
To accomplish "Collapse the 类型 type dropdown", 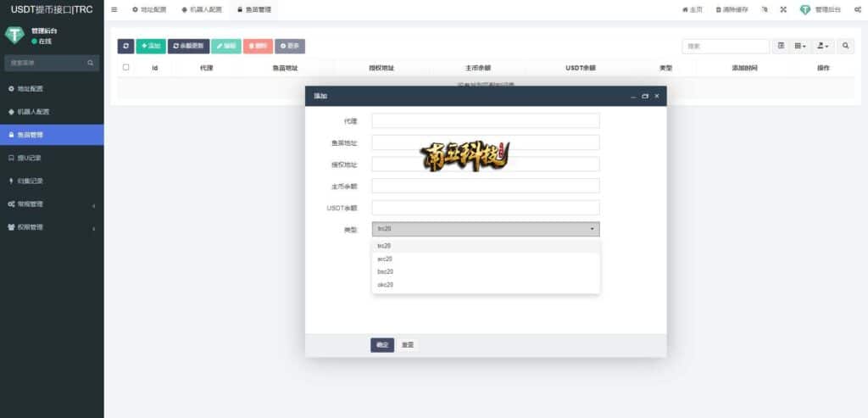I will [x=486, y=229].
